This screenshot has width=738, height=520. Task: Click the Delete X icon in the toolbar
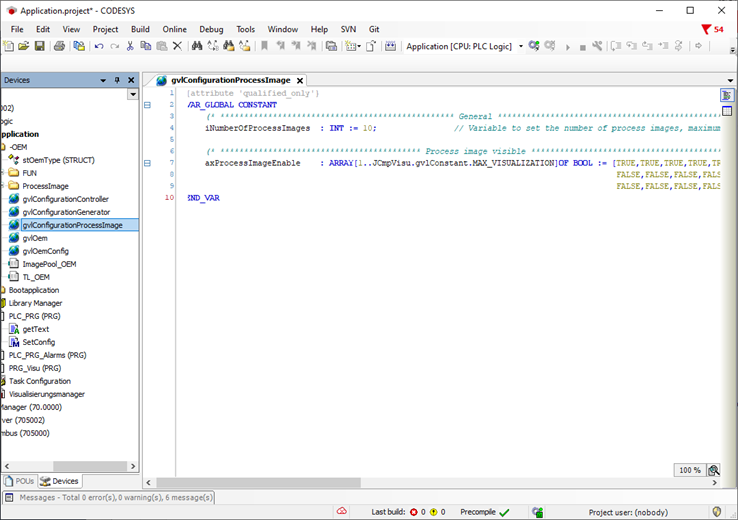(177, 46)
